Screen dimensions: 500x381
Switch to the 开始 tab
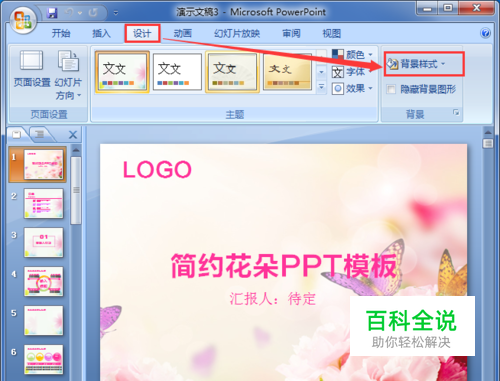tap(61, 33)
